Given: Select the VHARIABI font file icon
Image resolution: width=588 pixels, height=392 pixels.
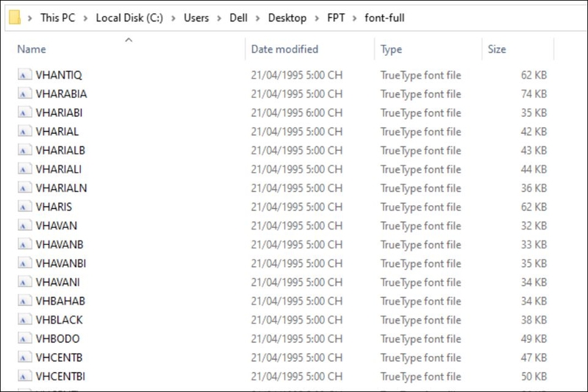Looking at the screenshot, I should pyautogui.click(x=24, y=113).
